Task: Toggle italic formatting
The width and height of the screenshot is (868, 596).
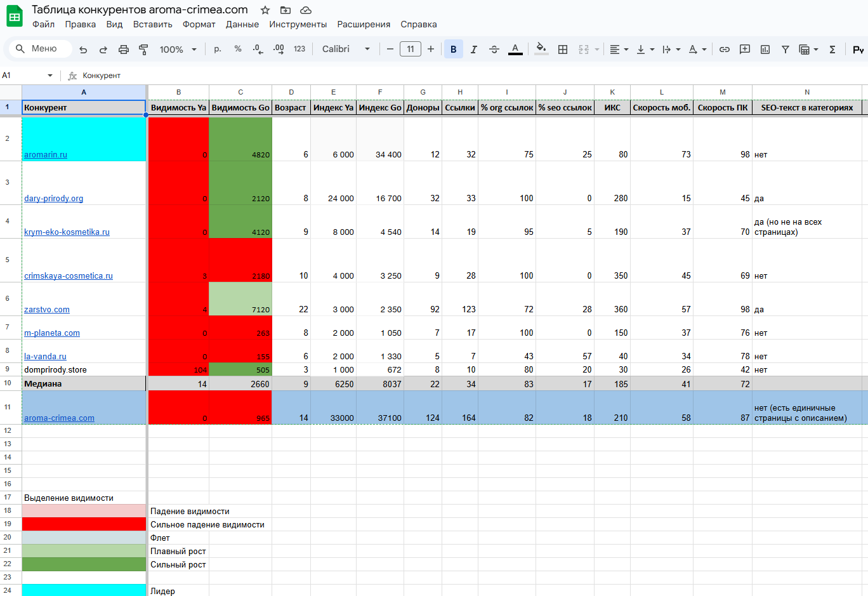Action: [x=474, y=49]
